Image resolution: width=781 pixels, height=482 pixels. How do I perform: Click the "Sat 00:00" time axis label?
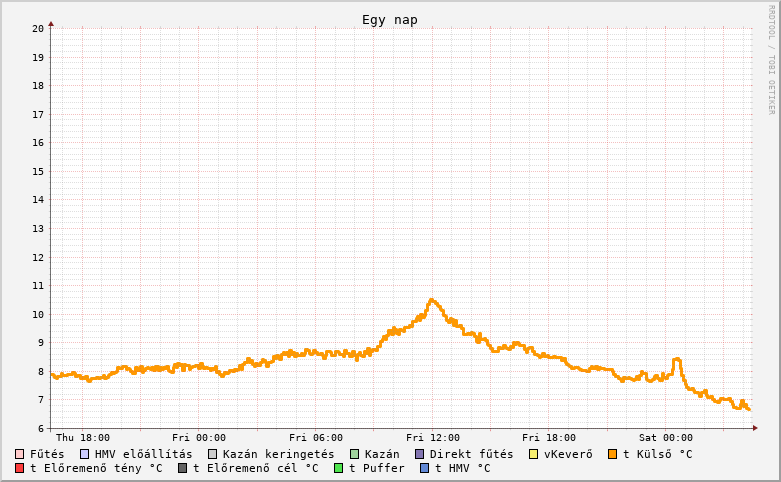(666, 438)
